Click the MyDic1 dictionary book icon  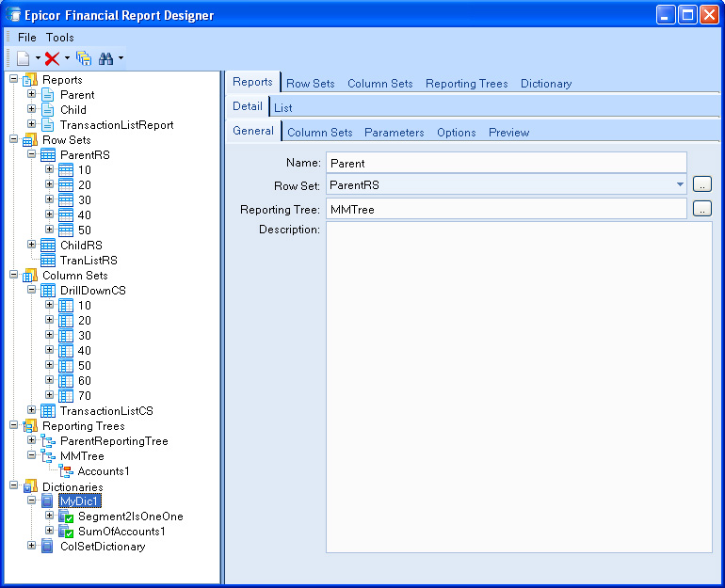click(x=47, y=501)
